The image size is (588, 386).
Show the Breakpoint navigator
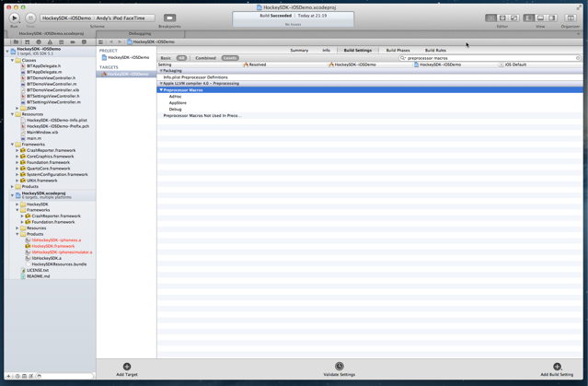click(73, 42)
